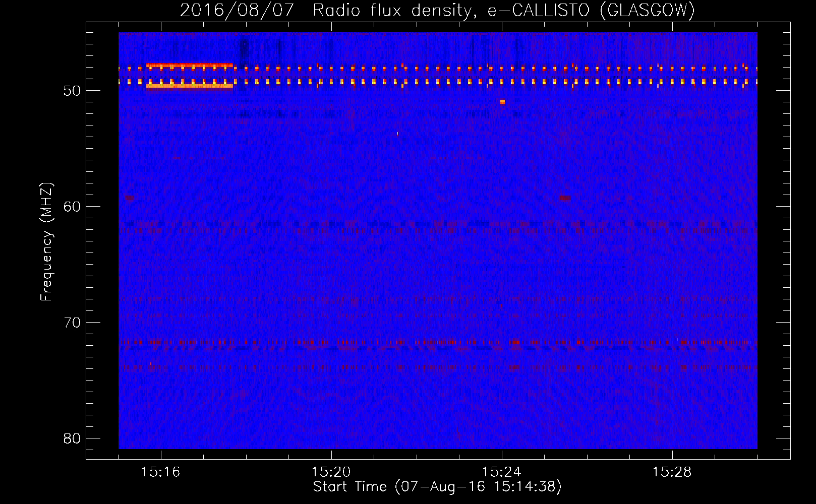Click the isolated orange burst near 51 MHz
The height and width of the screenshot is (504, 816).
point(502,102)
